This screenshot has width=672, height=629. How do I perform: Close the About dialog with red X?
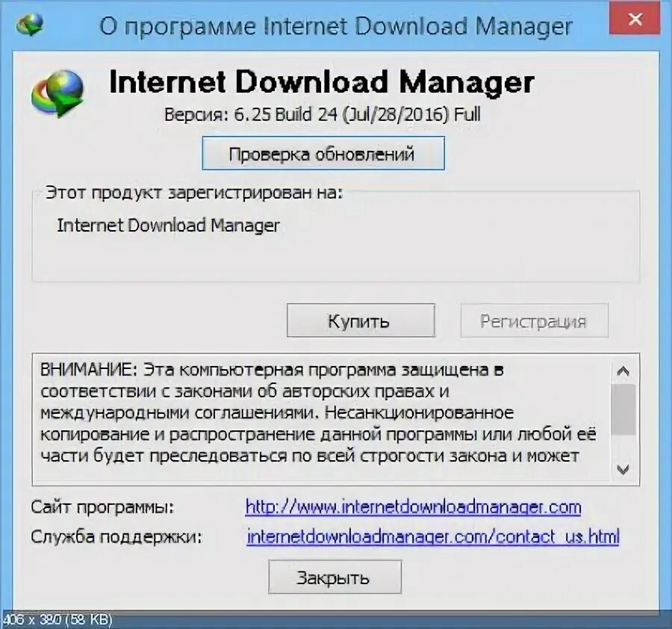[635, 19]
